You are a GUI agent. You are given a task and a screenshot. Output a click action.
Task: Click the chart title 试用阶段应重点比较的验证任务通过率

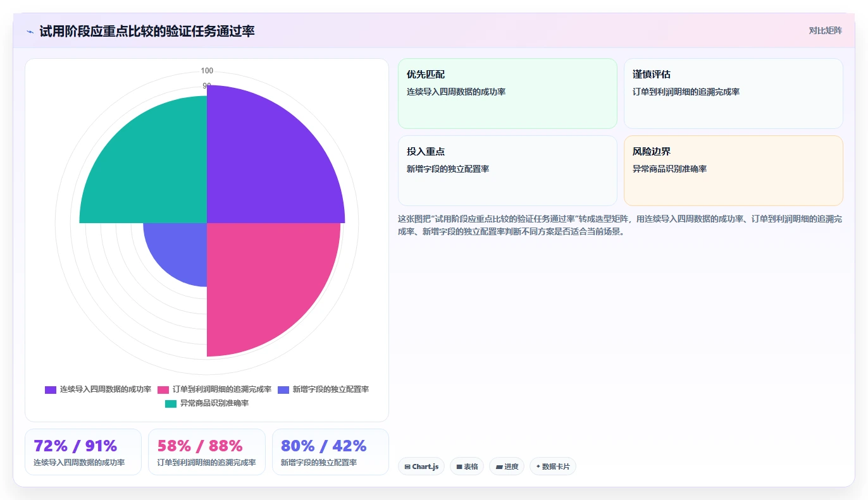pos(147,31)
